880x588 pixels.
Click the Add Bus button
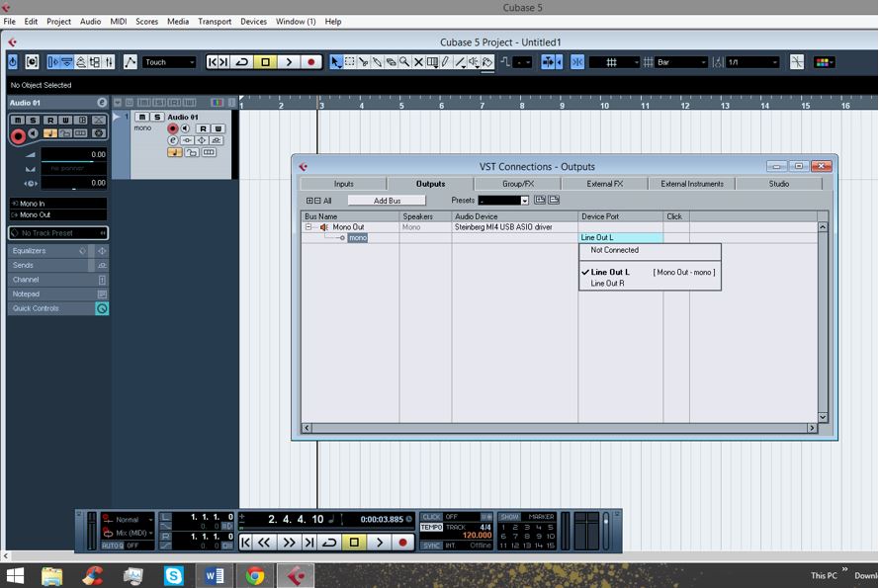tap(387, 201)
